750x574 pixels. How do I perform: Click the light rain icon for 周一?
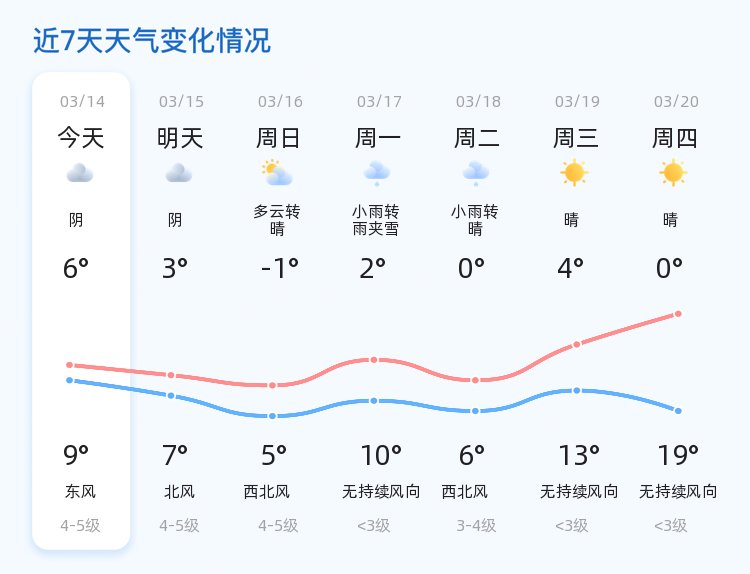click(x=377, y=173)
